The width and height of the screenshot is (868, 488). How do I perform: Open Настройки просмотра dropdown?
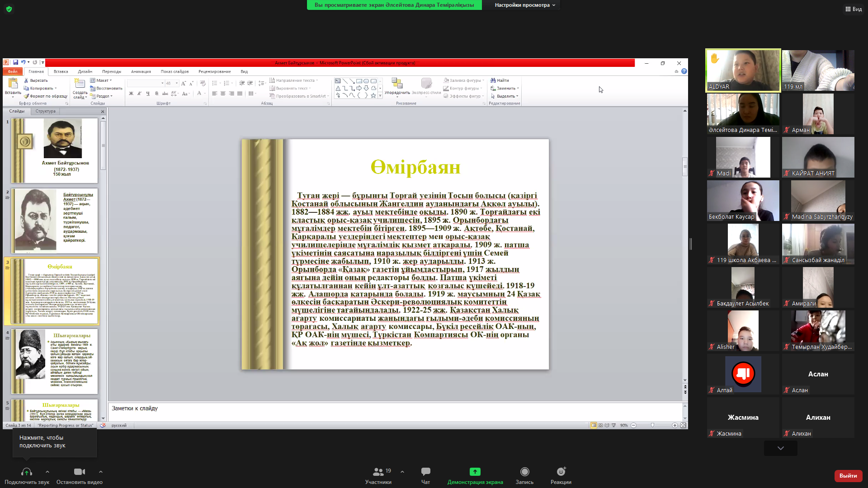point(524,5)
